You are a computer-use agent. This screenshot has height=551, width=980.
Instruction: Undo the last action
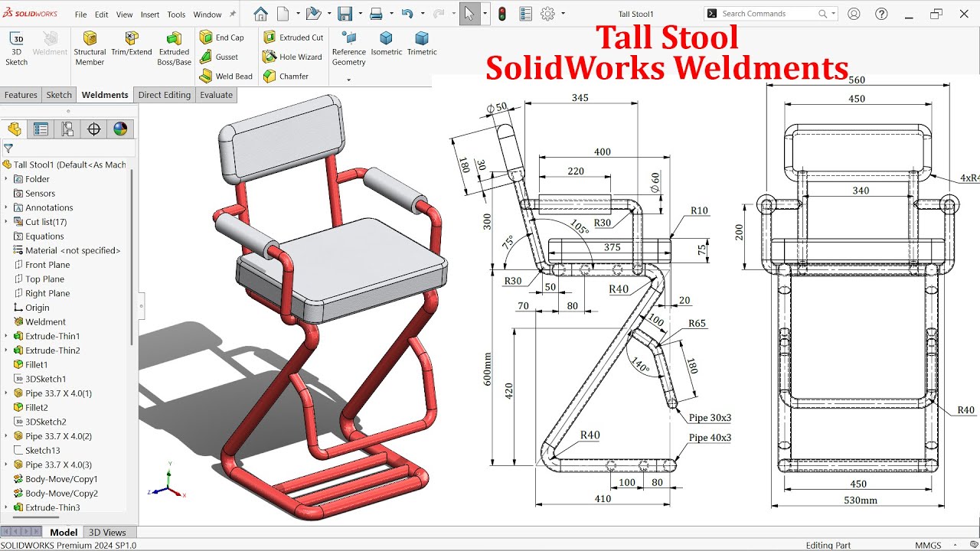coord(407,14)
